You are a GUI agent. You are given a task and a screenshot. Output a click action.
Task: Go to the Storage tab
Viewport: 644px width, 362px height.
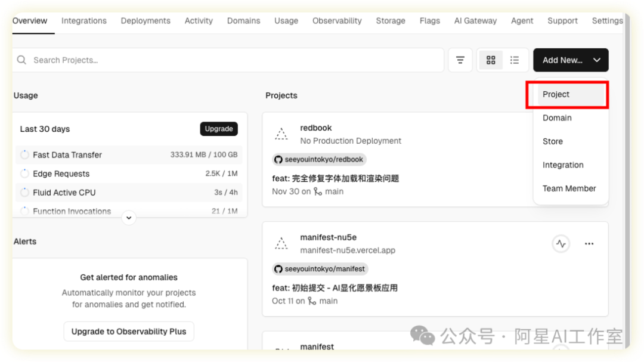391,21
